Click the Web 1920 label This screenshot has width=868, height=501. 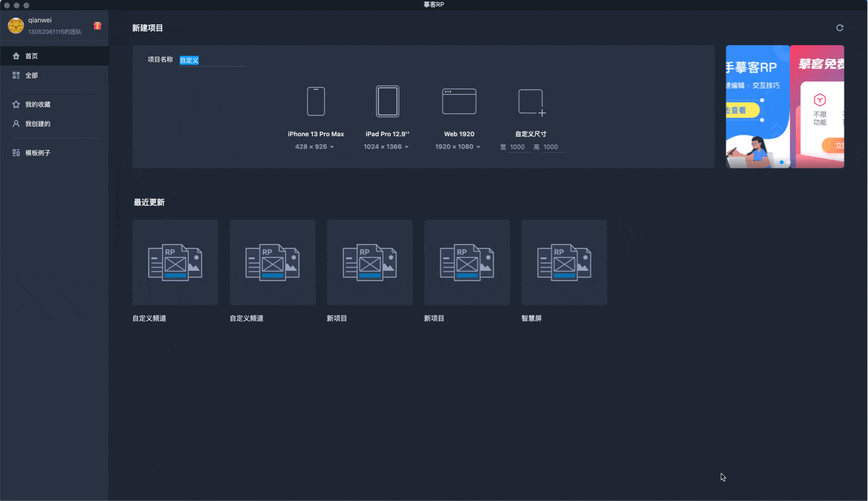click(x=459, y=134)
